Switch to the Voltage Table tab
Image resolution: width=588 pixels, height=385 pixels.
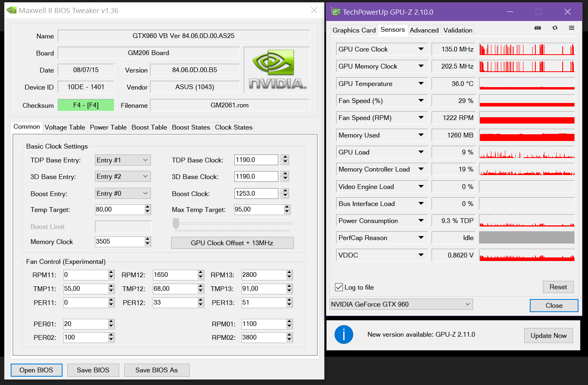[x=65, y=127]
